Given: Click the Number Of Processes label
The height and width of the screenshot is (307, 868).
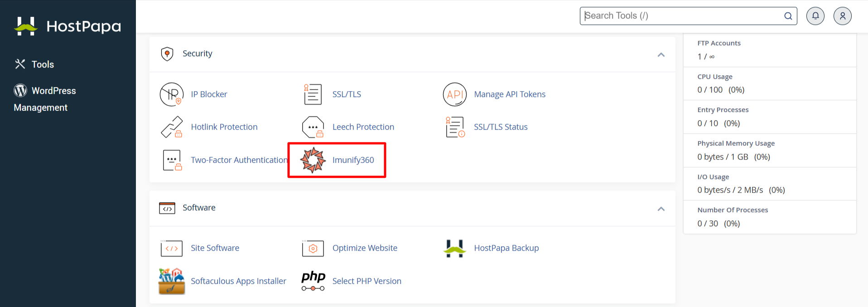Looking at the screenshot, I should tap(733, 210).
